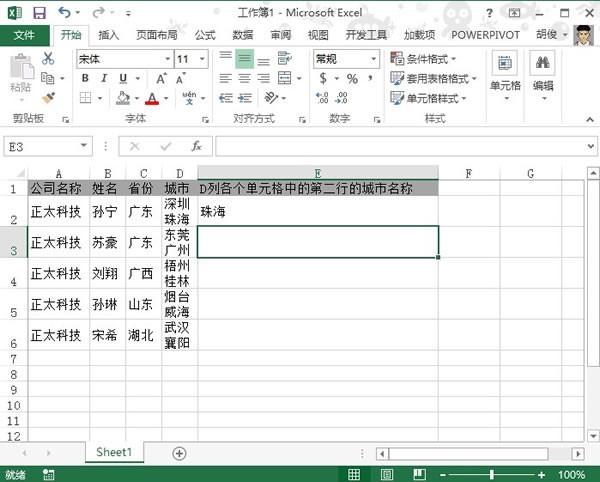The width and height of the screenshot is (600, 482).
Task: Switch to the 数据 Data tab
Action: tap(243, 35)
